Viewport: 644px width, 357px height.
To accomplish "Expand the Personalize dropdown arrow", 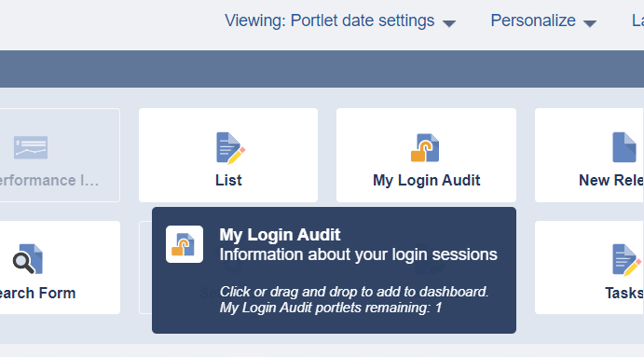I will coord(590,24).
